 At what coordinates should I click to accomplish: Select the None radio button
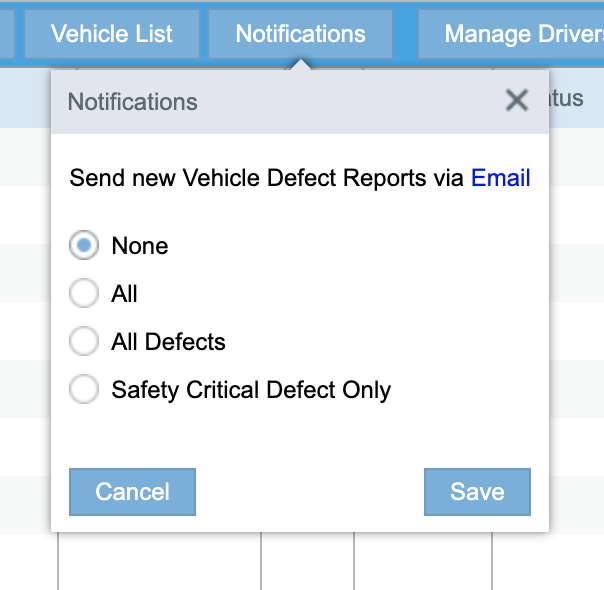[x=84, y=246]
